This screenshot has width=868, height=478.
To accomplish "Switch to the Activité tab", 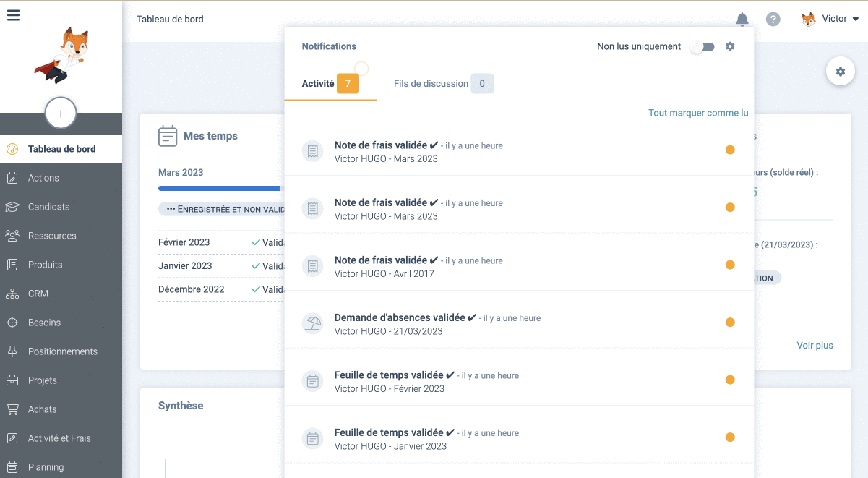I will click(318, 84).
